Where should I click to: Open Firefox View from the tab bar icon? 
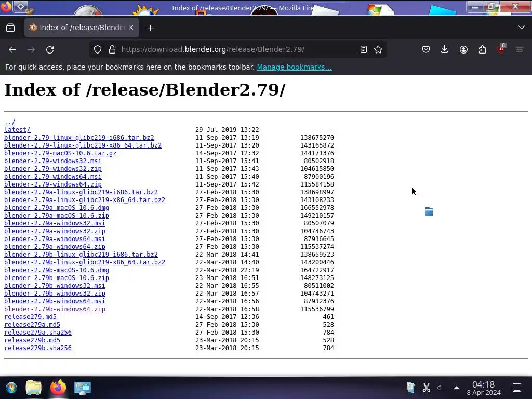[10, 28]
